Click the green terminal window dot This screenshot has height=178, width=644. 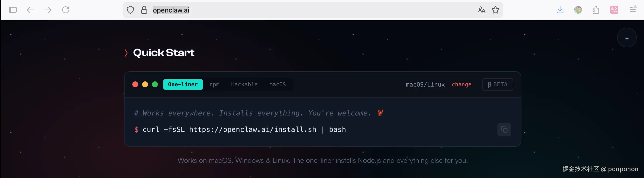(155, 84)
